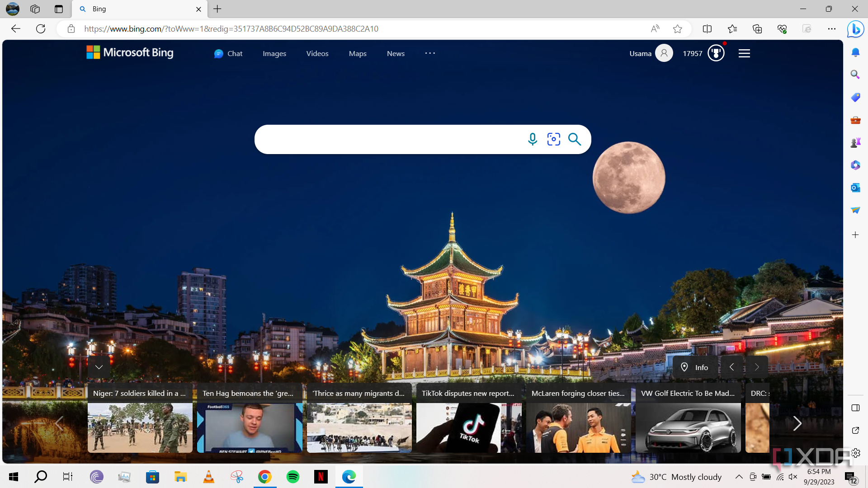868x488 pixels.
Task: Open Microsoft 365 from the sidebar
Action: (x=855, y=165)
